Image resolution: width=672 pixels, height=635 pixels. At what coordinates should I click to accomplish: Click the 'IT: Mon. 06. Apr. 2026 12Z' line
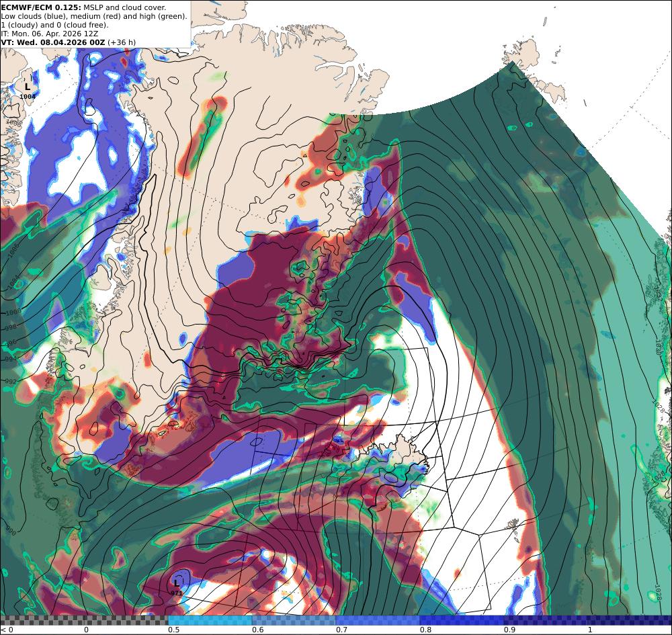(49, 34)
